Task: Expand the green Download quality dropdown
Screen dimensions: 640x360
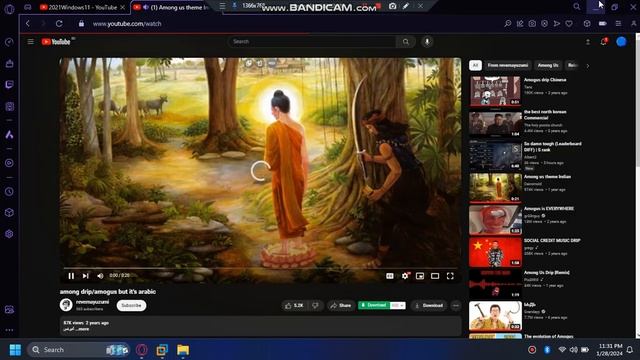Action: tap(398, 305)
